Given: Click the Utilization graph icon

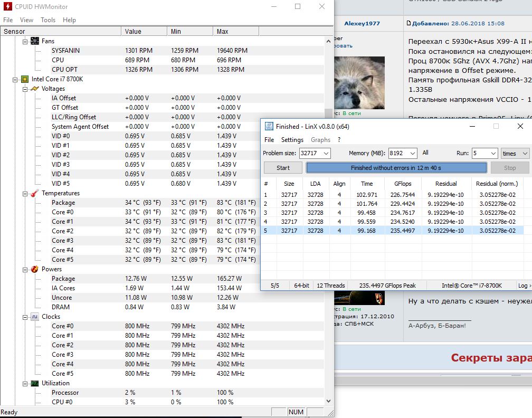Looking at the screenshot, I should click(x=35, y=383).
